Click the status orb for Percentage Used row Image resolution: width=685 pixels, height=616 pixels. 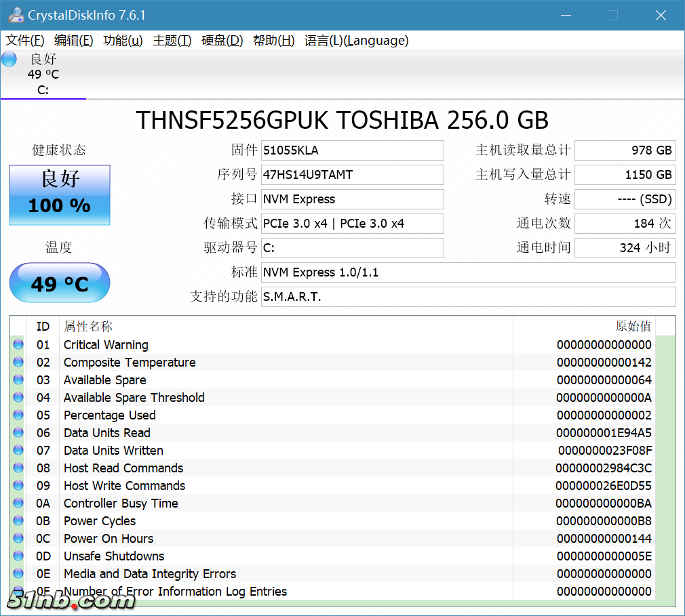[18, 415]
